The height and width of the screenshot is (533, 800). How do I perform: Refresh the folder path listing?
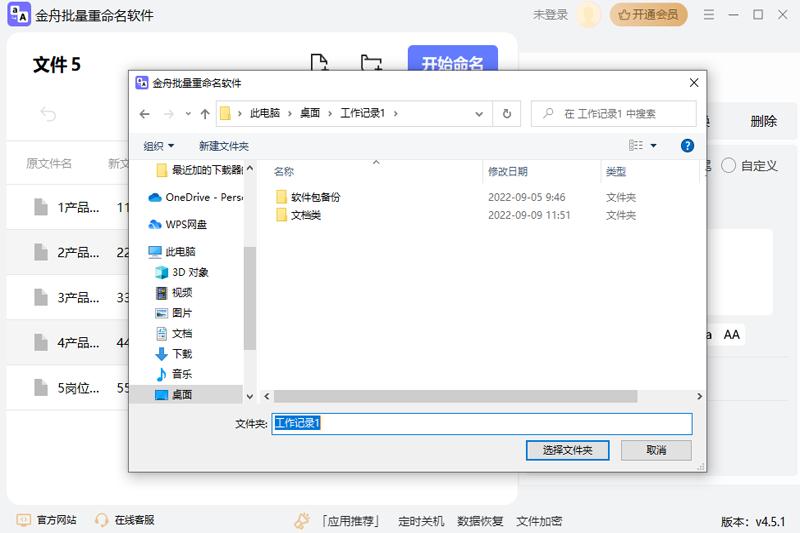click(507, 113)
